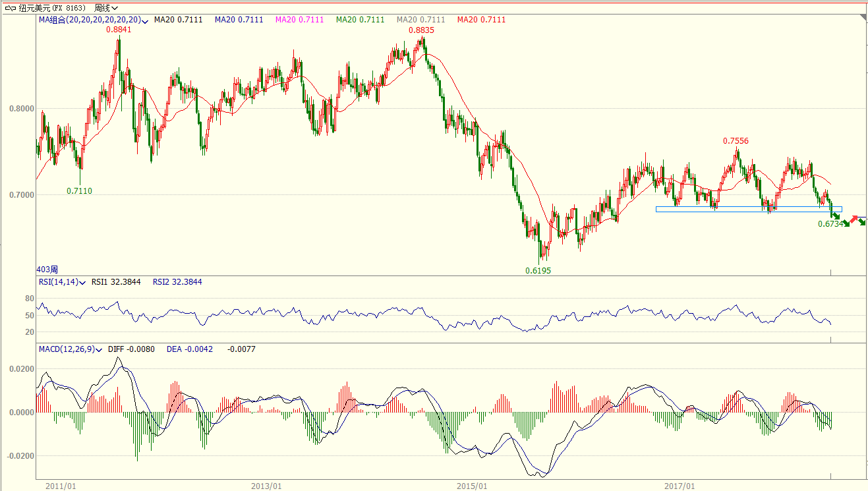This screenshot has height=491, width=868.
Task: Click the -0.0077 MACD histogram value
Action: pyautogui.click(x=241, y=349)
